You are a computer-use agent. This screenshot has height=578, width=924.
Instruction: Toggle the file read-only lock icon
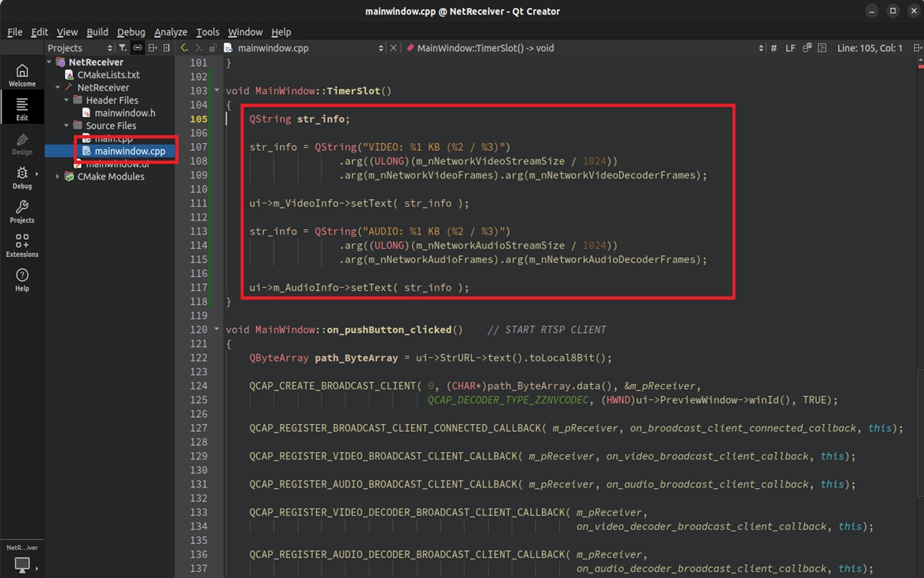213,48
